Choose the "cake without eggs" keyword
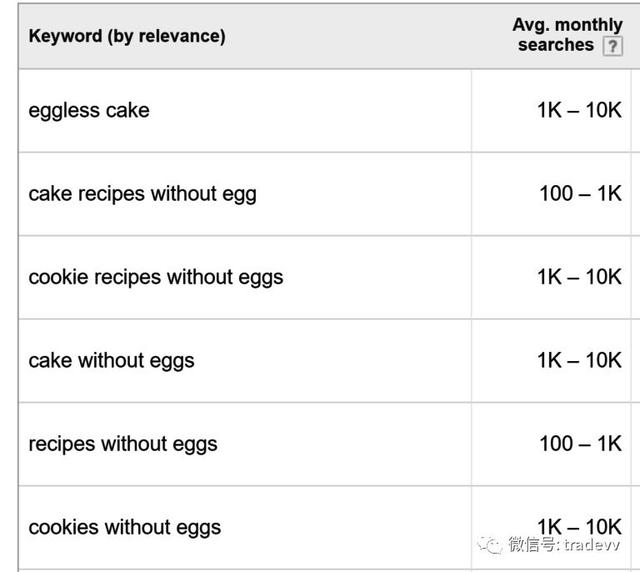 point(111,360)
